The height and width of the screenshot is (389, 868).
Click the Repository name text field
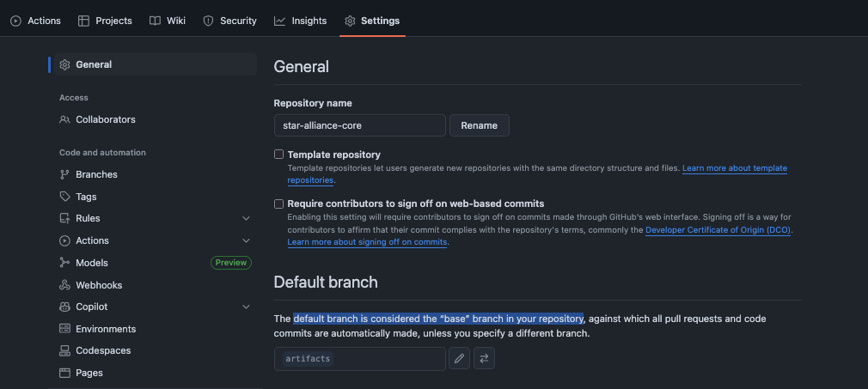coord(359,125)
